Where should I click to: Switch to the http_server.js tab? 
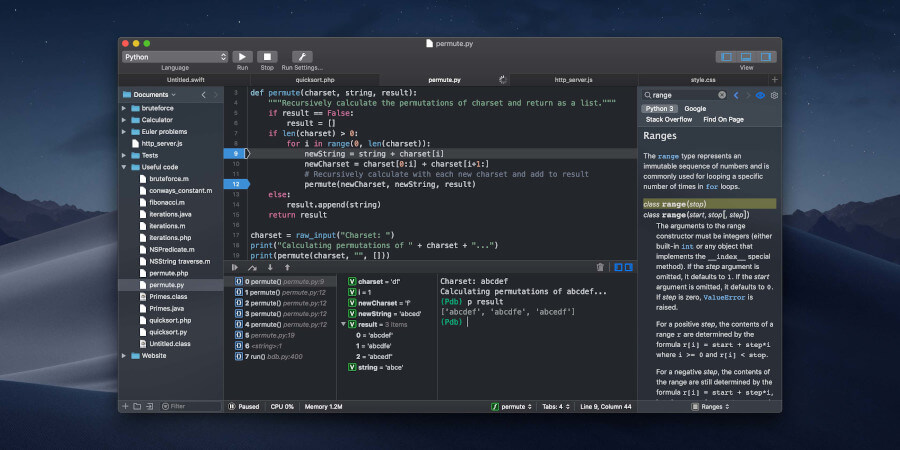[x=573, y=80]
